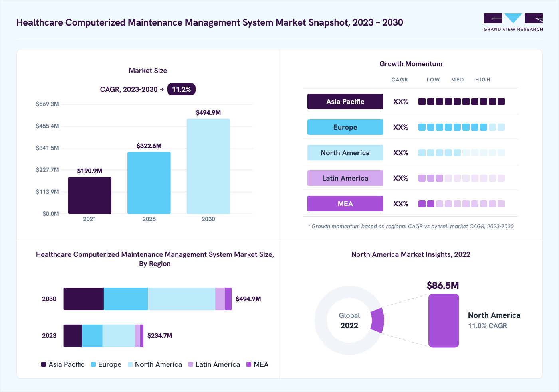
Task: Click the North America legend swatch
Action: pyautogui.click(x=130, y=364)
